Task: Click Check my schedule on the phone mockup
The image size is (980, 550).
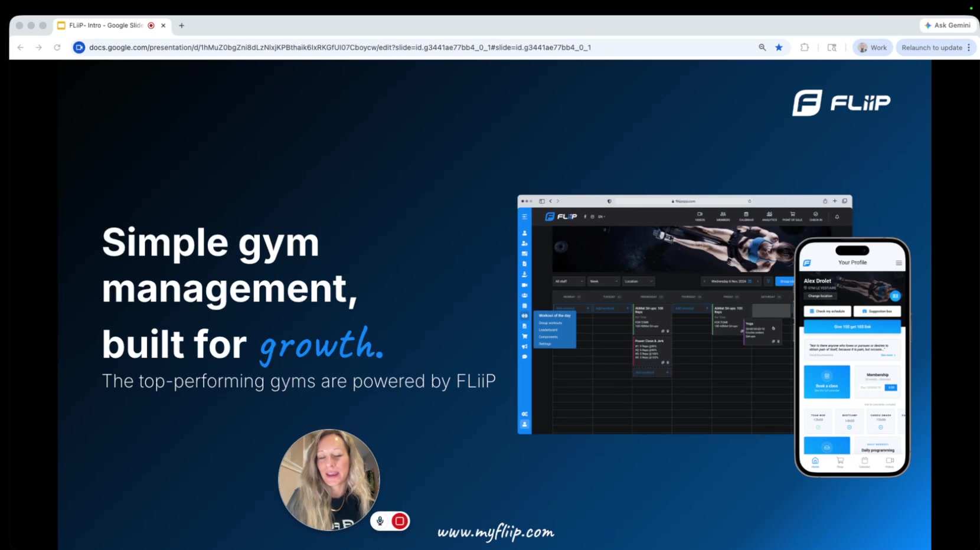Action: click(827, 311)
